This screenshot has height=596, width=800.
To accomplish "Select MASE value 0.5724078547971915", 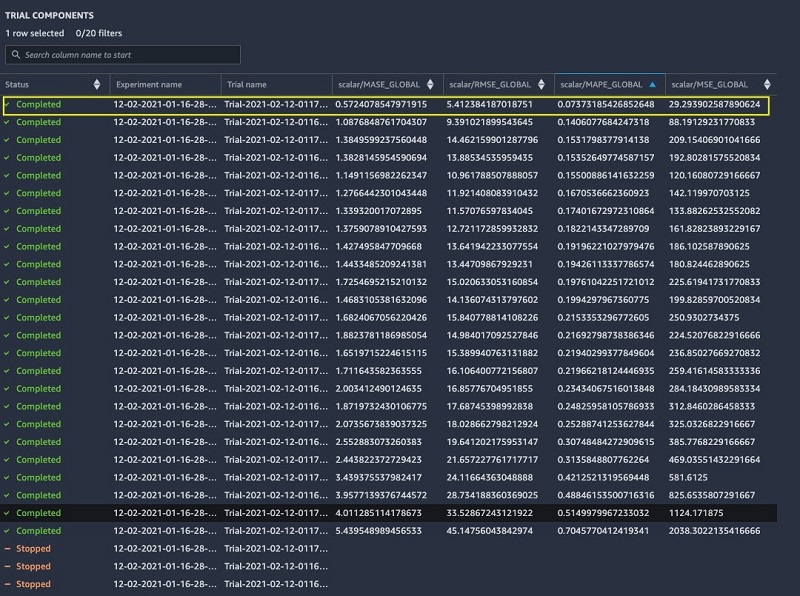I will (381, 104).
